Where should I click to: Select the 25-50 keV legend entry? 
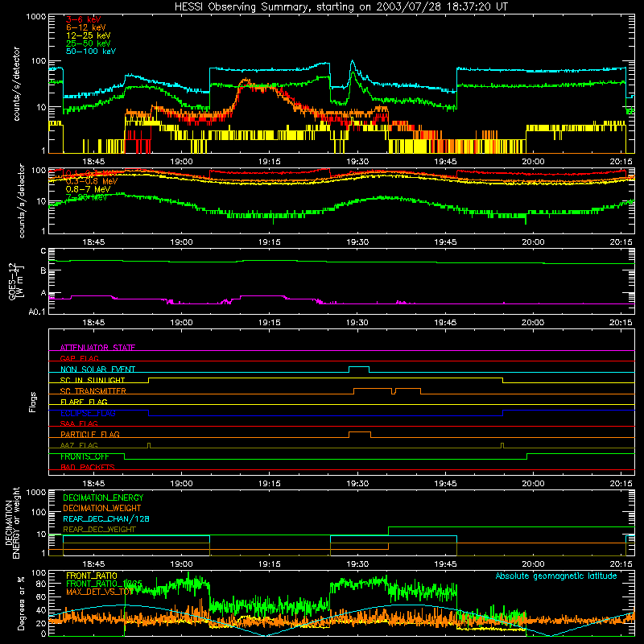pos(89,43)
